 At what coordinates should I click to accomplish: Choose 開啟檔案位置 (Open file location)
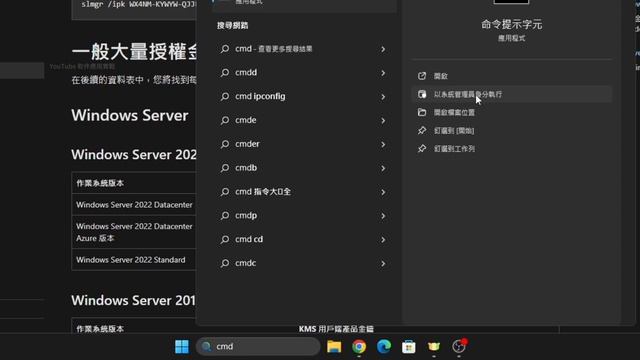pyautogui.click(x=512, y=112)
